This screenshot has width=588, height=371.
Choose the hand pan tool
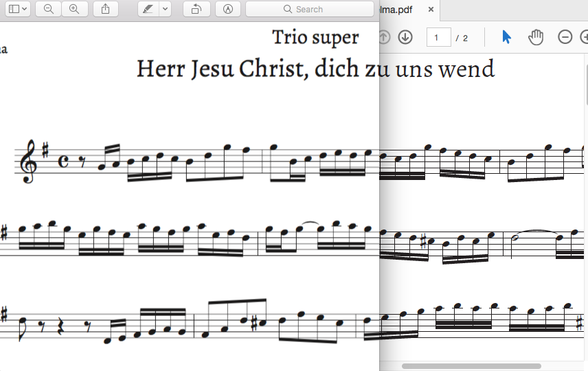[536, 37]
